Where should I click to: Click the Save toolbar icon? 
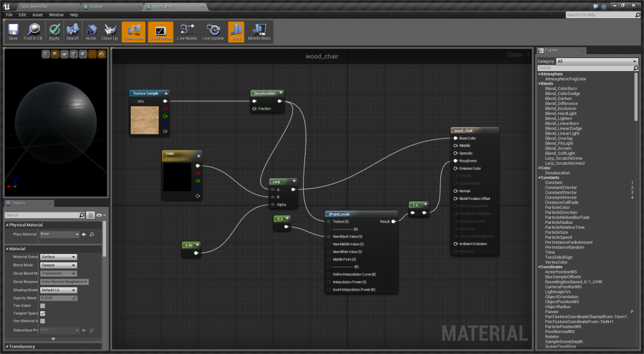click(x=13, y=30)
